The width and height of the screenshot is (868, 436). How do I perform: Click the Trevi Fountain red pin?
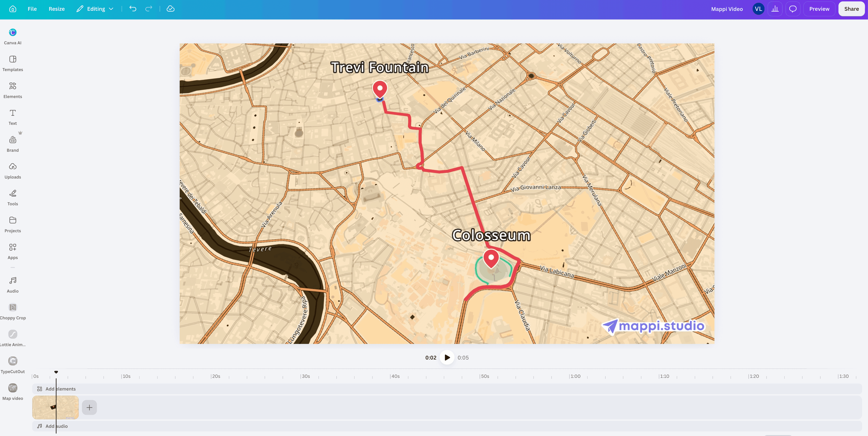[x=380, y=89]
